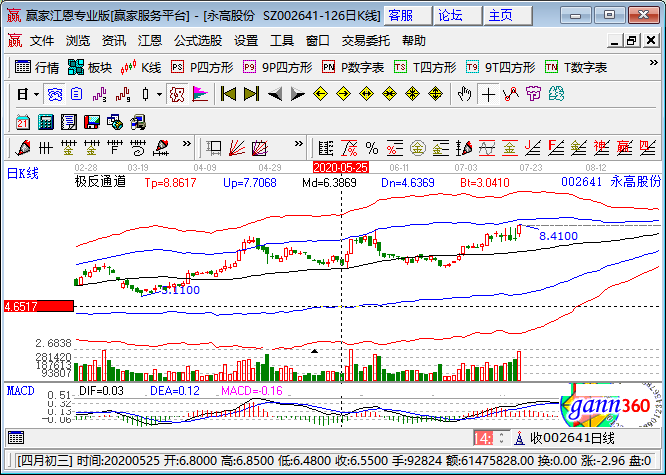Expand the Gann fan toolbar overflow chevron
This screenshot has width=666, height=475.
click(x=299, y=144)
